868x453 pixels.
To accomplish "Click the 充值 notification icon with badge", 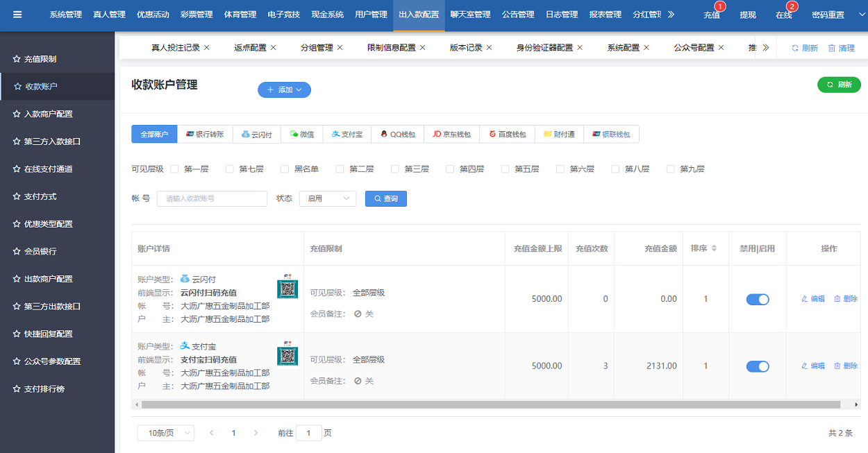I will pos(712,15).
